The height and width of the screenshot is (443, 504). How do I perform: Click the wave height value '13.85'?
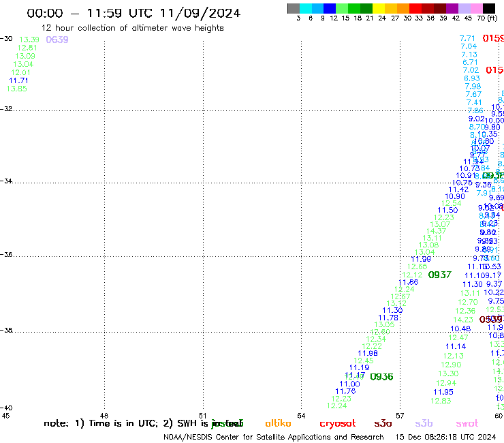pos(17,89)
